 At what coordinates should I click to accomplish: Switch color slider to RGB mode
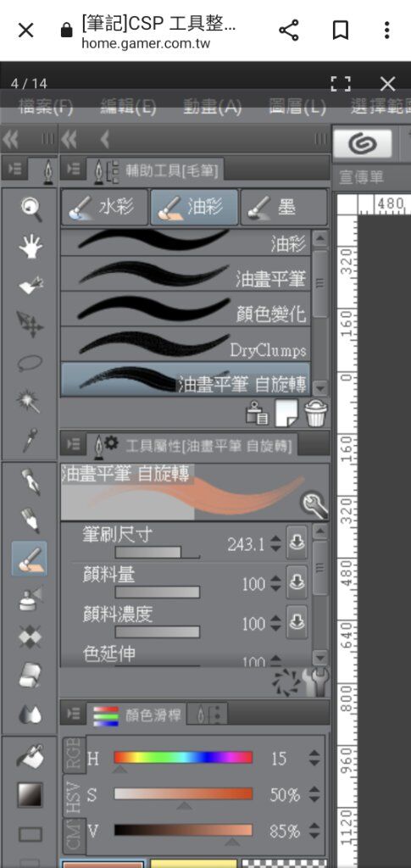coord(74,754)
